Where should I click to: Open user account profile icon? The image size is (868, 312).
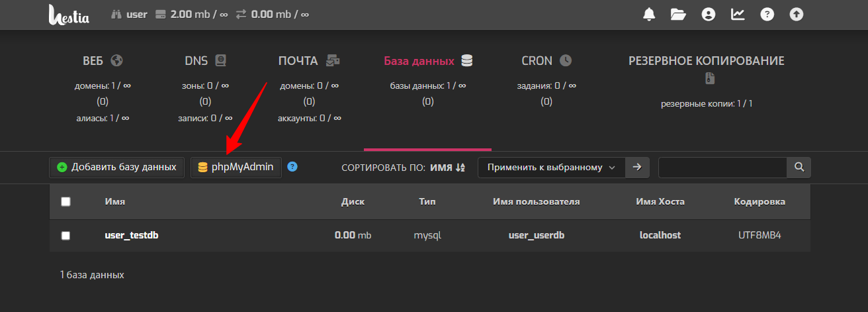click(709, 14)
